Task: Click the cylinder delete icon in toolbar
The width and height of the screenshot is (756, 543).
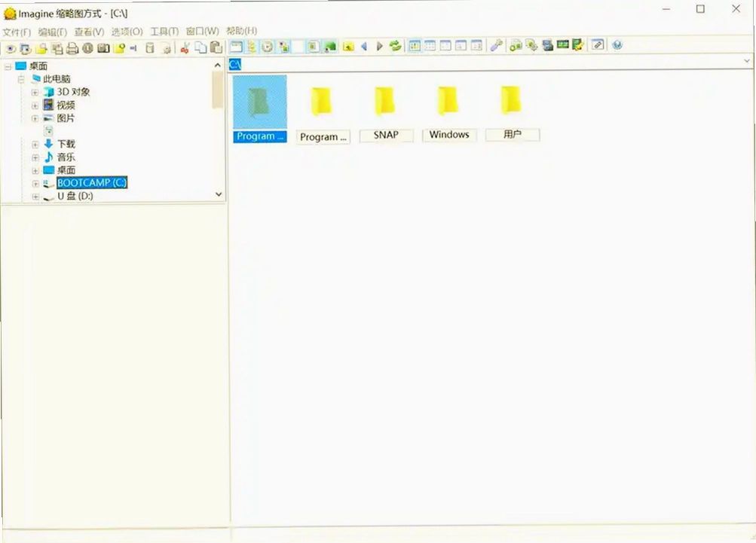Action: point(150,47)
